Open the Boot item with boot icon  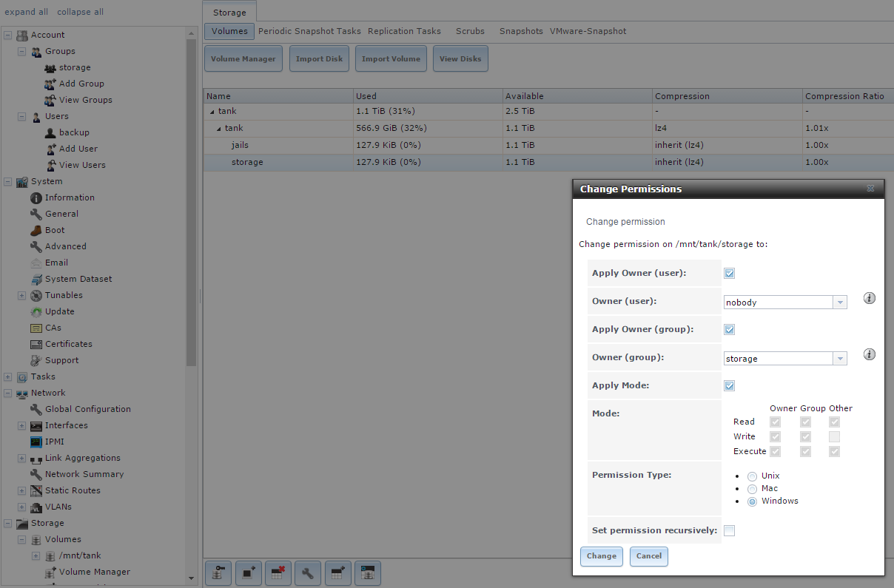55,230
